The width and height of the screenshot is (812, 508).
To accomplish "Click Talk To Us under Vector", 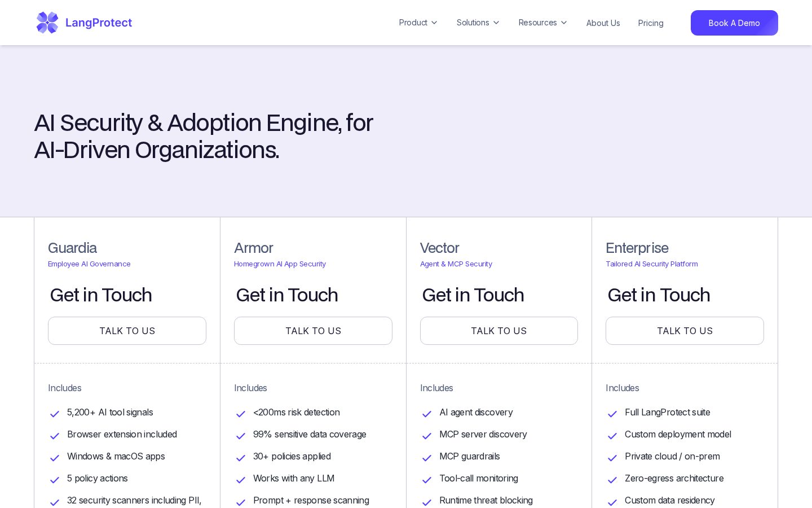I will pos(499,331).
